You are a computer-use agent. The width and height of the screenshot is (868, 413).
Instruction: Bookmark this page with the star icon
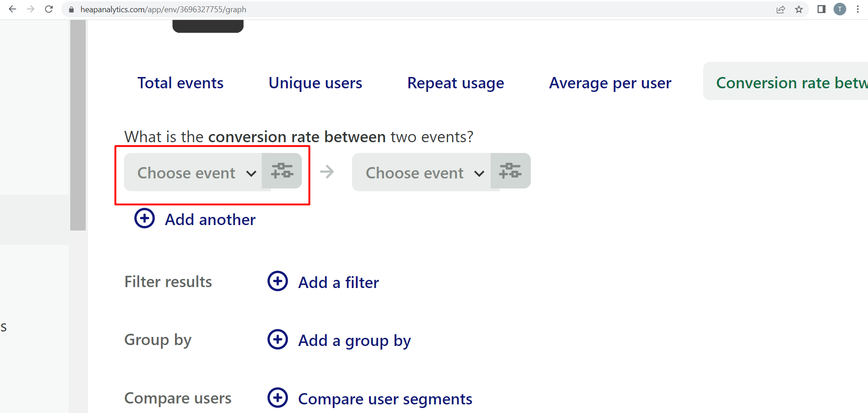coord(799,10)
